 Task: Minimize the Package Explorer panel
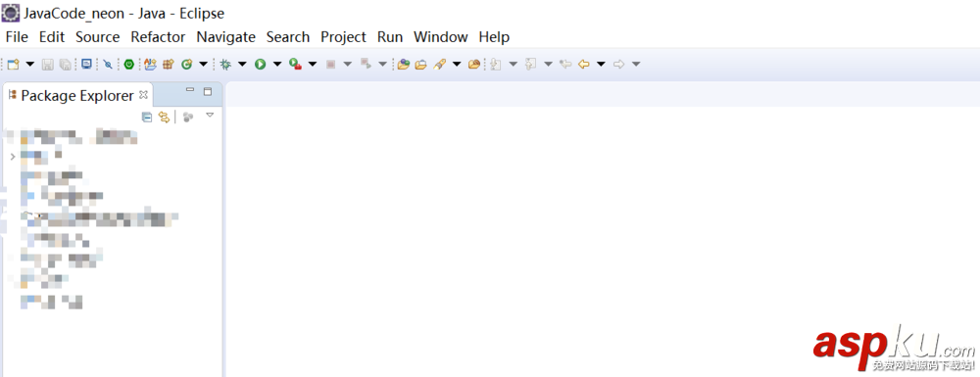[191, 90]
